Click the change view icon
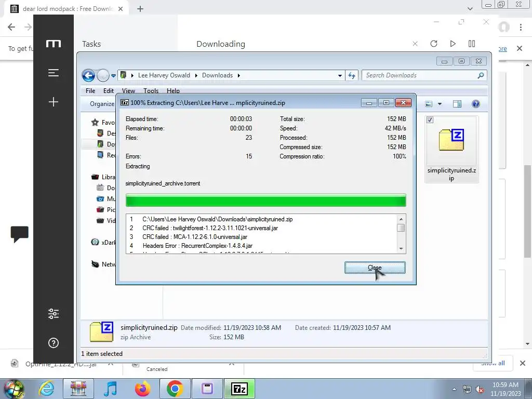The image size is (532, 399). [x=429, y=104]
